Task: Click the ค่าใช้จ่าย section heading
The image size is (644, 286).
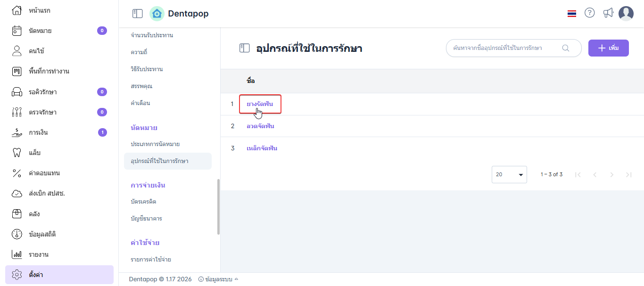Action: tap(145, 243)
